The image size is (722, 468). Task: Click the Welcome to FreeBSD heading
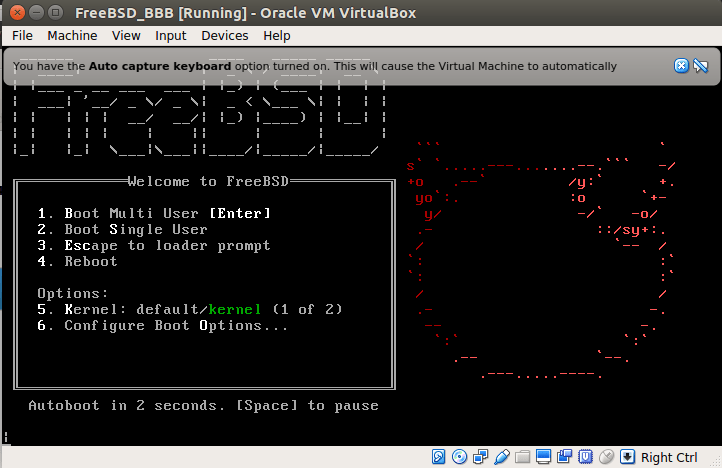208,181
